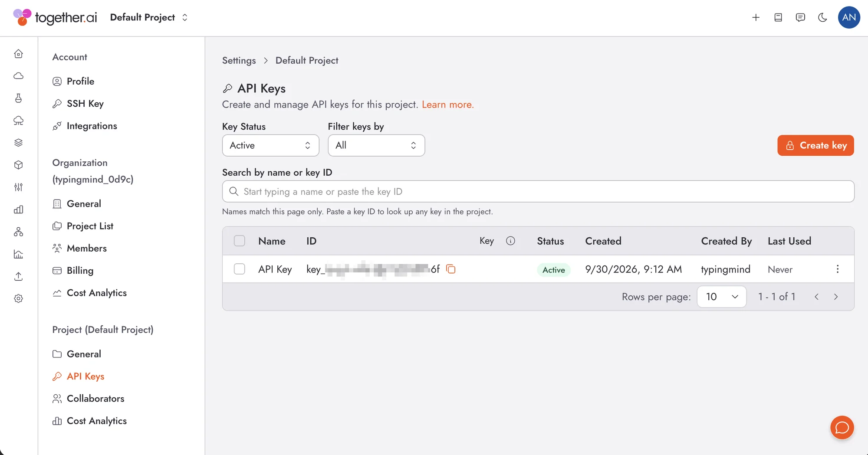Go to previous page of keys
868x455 pixels.
816,297
